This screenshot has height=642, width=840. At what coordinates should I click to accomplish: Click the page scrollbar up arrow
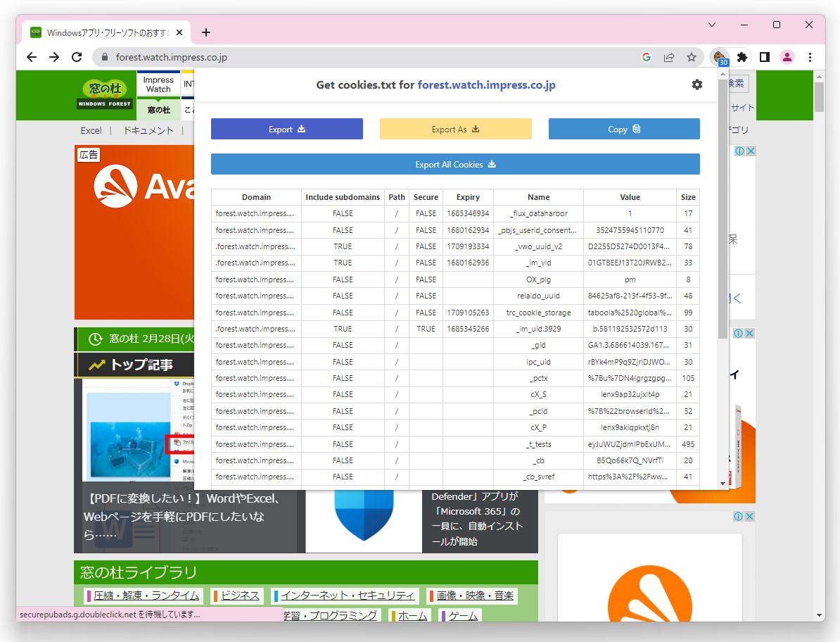(x=819, y=77)
